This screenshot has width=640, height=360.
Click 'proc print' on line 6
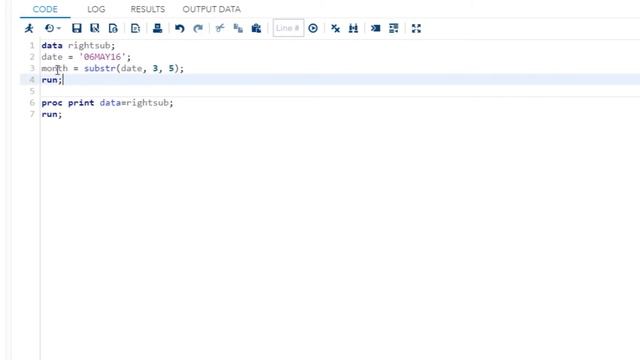point(68,102)
